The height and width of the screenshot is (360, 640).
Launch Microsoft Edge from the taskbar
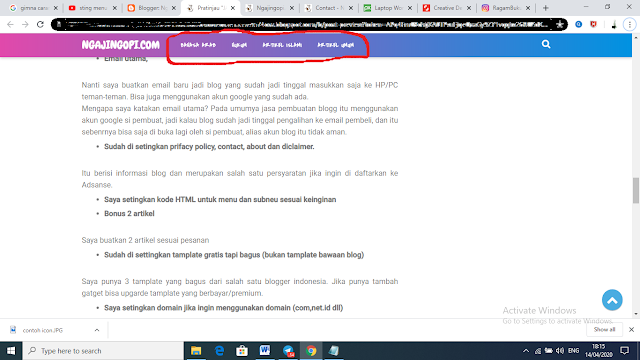click(219, 351)
